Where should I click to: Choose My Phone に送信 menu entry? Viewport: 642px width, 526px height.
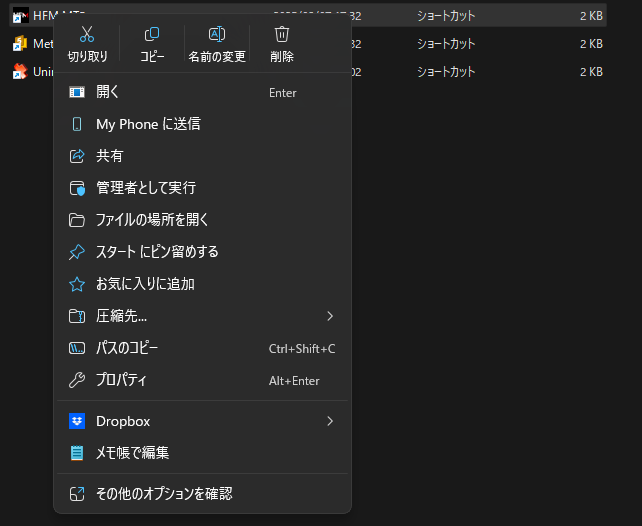click(148, 124)
